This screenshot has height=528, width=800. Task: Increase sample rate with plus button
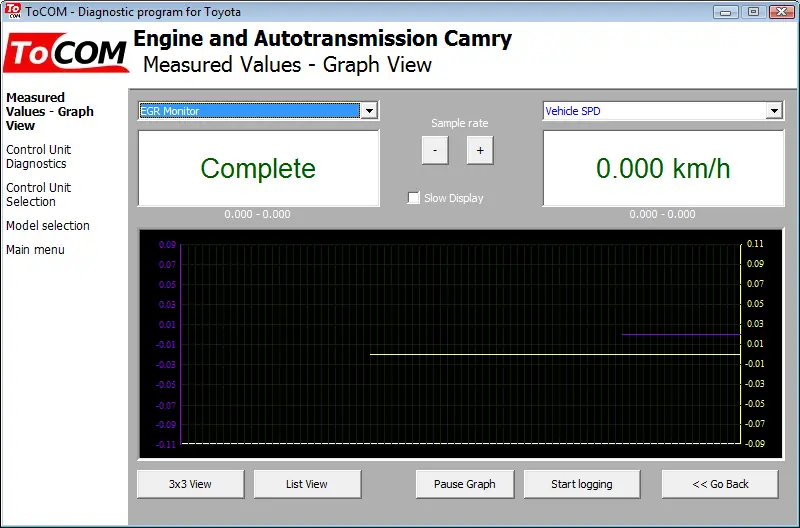point(480,150)
